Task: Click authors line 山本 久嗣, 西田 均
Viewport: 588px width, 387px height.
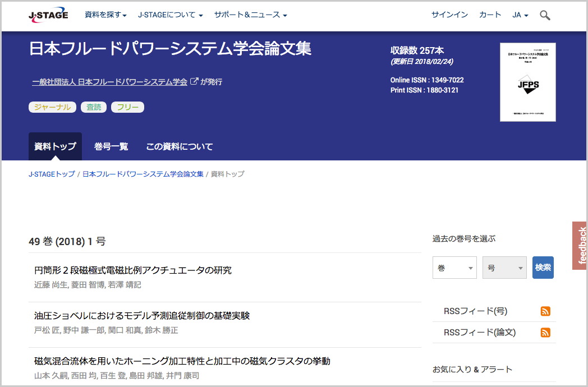Action: point(117,376)
